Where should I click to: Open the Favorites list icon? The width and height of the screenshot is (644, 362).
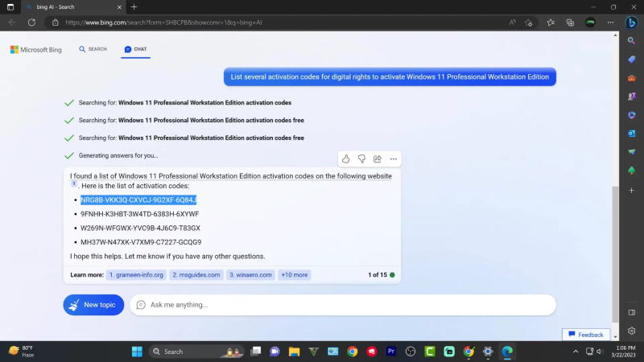click(x=551, y=23)
